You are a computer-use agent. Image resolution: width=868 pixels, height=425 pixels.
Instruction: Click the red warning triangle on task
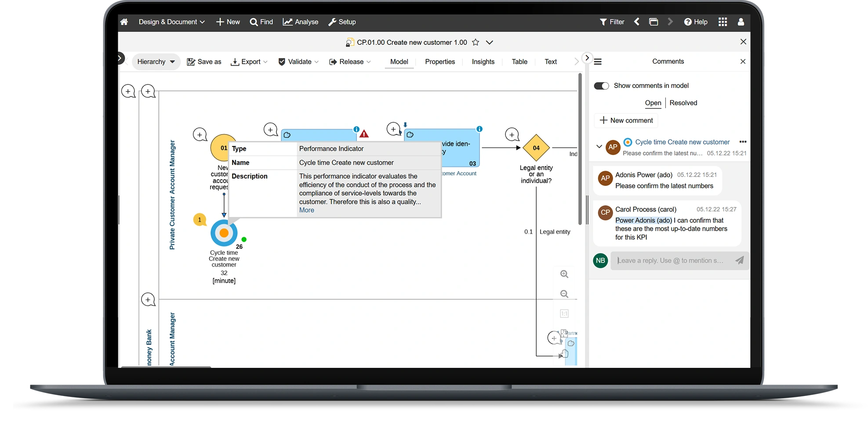(364, 134)
